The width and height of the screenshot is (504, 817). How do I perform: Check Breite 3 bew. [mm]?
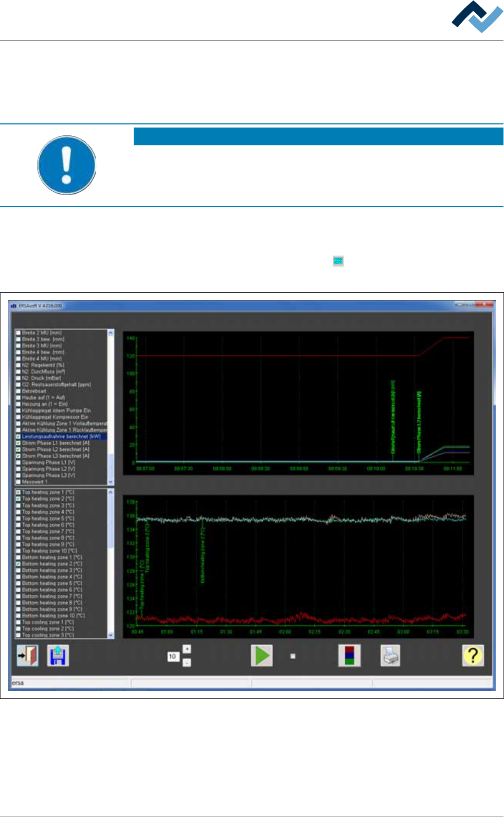click(x=19, y=339)
